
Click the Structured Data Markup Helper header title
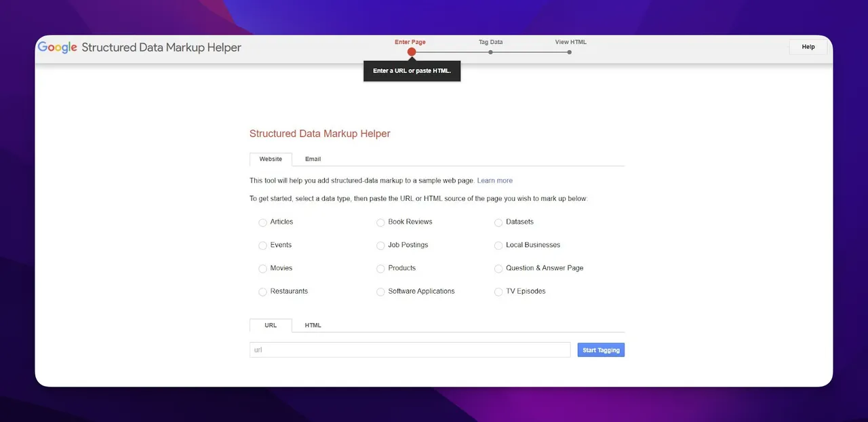click(161, 47)
